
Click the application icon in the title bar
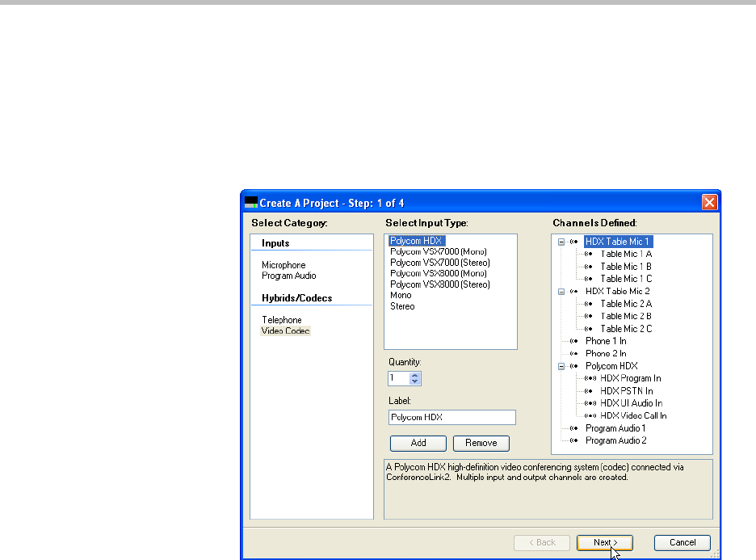(x=251, y=202)
